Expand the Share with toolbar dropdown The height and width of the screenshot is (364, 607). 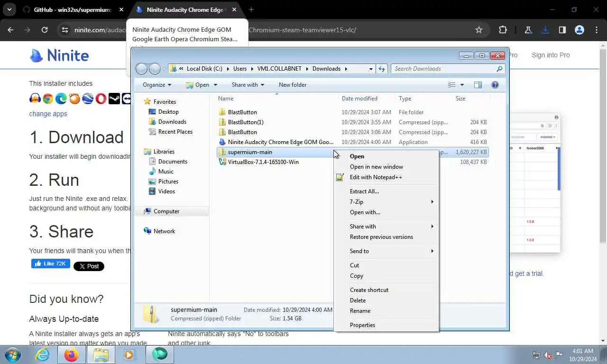pos(248,85)
